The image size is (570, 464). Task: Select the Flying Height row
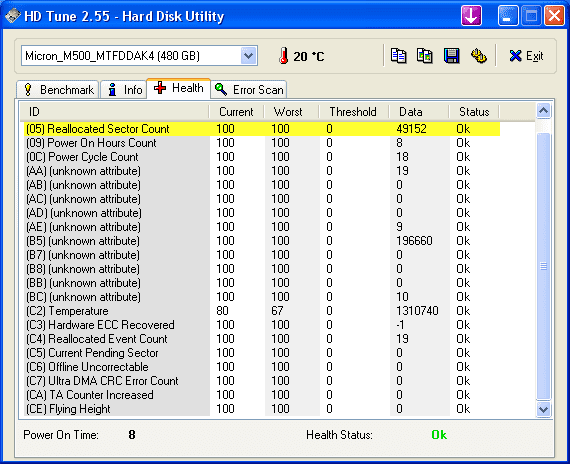[x=262, y=409]
